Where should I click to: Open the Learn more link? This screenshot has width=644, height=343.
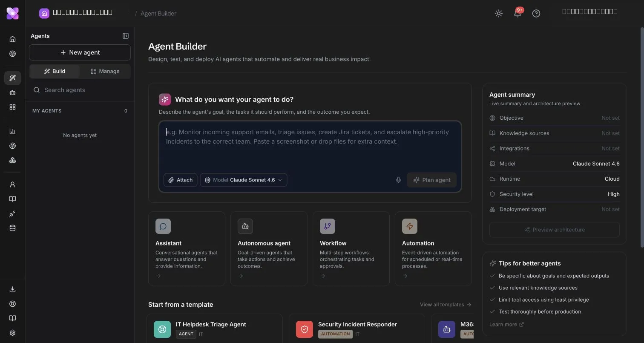point(506,324)
